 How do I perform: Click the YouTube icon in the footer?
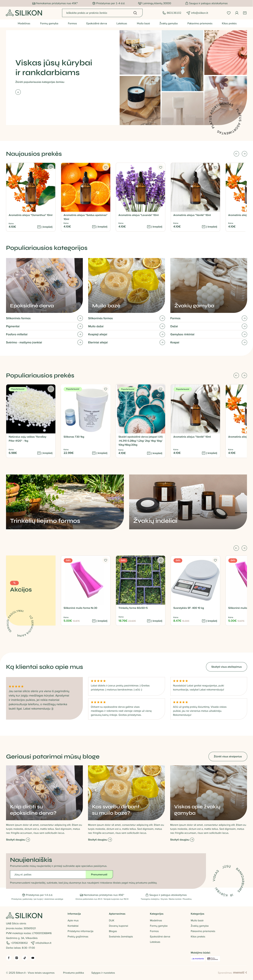click(33, 958)
